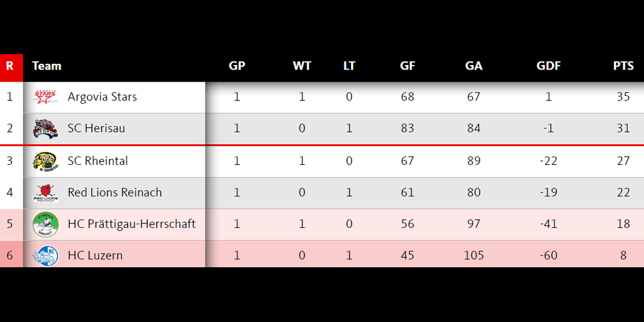The width and height of the screenshot is (644, 322).
Task: Sort table by WT column header
Action: (302, 66)
